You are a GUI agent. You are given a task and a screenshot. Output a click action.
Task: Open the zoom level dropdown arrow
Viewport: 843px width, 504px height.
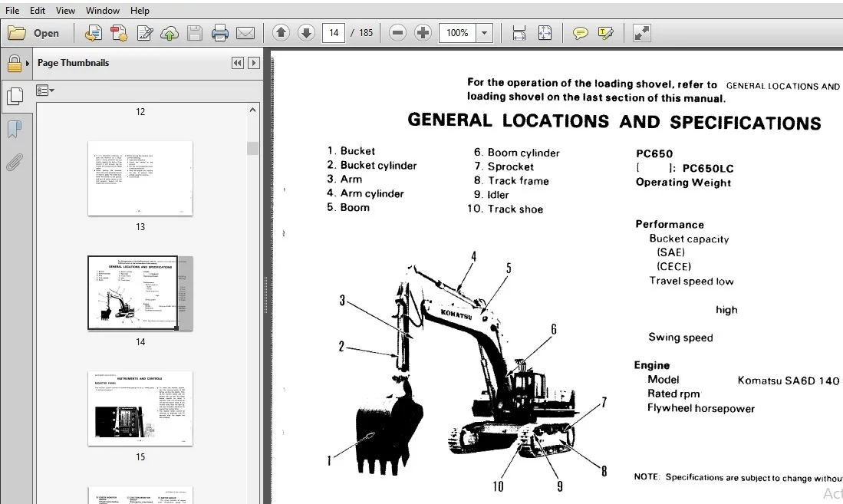point(485,33)
